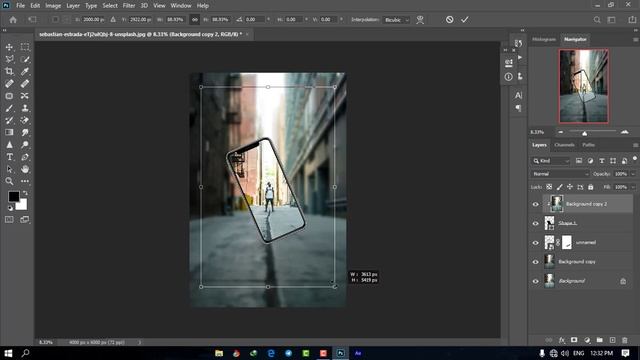
Task: Open the Fill slider dropdown arrow
Action: click(633, 187)
